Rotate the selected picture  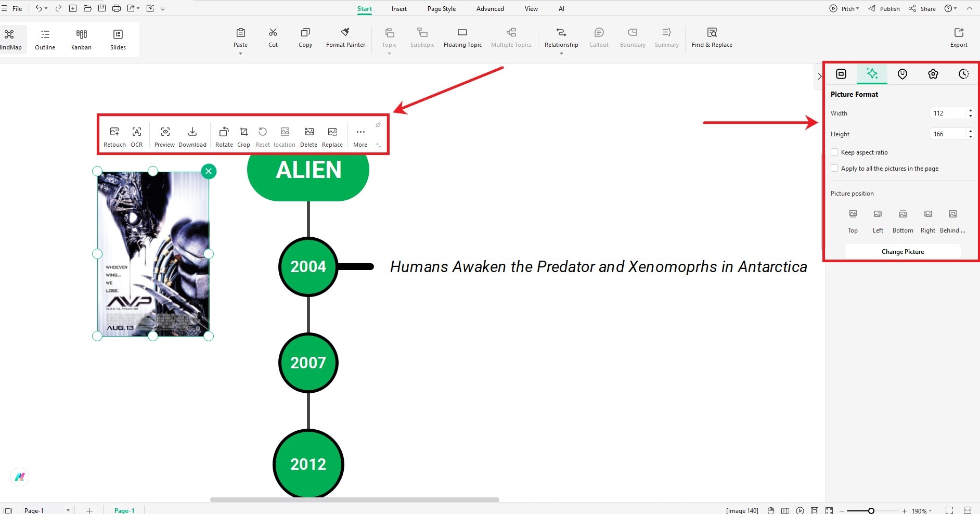tap(224, 137)
